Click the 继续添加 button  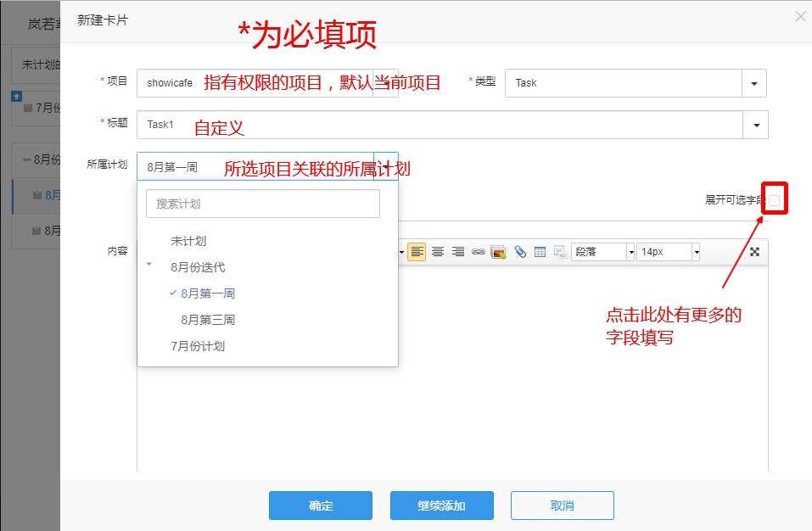point(441,506)
